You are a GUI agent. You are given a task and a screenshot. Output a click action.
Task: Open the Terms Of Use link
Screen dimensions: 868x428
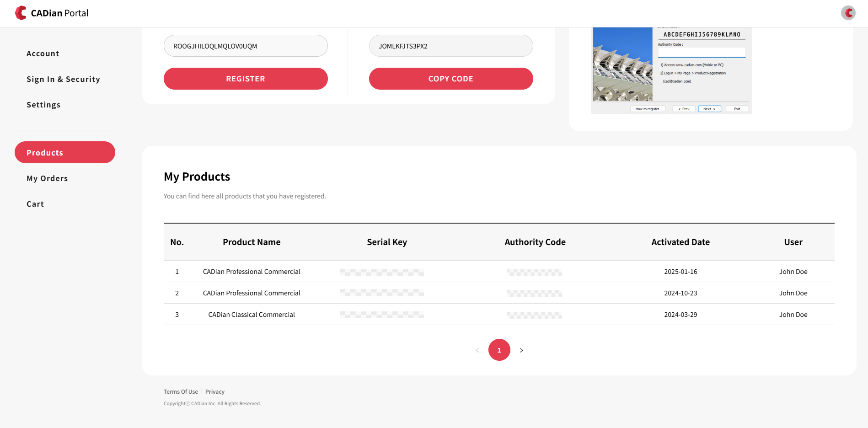[181, 391]
